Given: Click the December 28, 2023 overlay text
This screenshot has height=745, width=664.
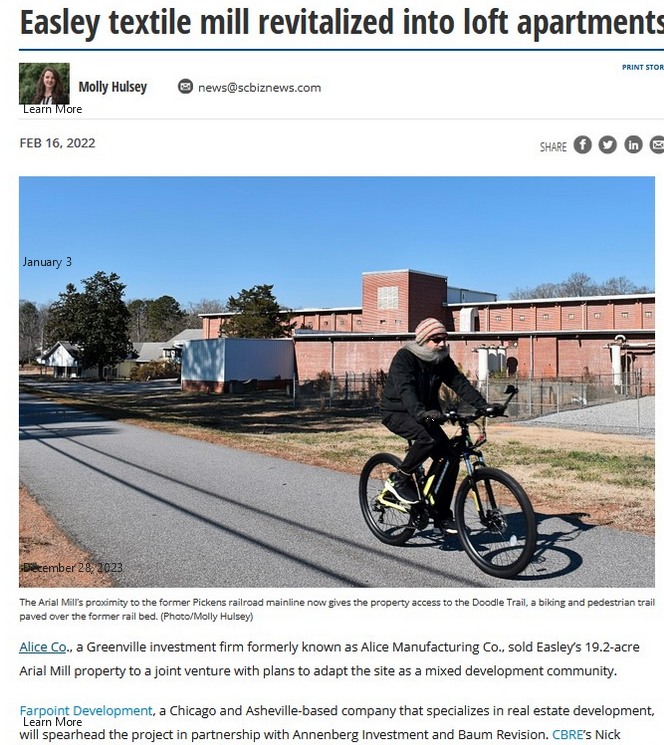Looking at the screenshot, I should coord(73,568).
